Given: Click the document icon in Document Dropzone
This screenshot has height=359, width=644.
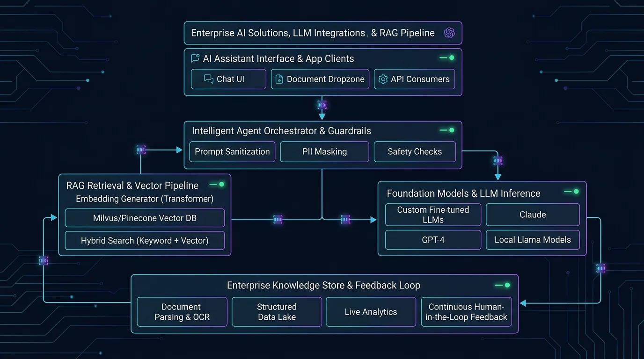Looking at the screenshot, I should click(x=279, y=79).
